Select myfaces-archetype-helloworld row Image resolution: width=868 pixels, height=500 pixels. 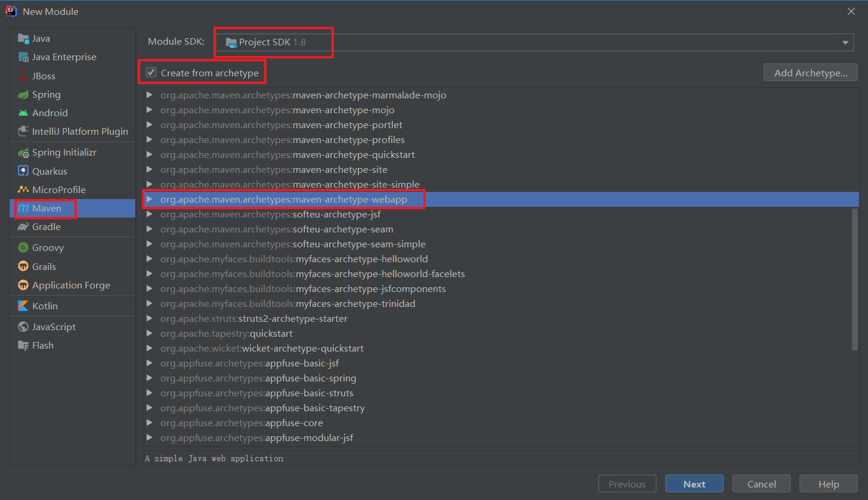(x=501, y=259)
